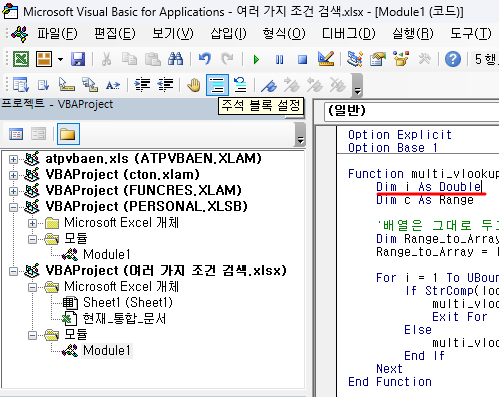499x397 pixels.
Task: Expand VBAProject (FUNCRES.XLAM) node
Action: (13, 191)
